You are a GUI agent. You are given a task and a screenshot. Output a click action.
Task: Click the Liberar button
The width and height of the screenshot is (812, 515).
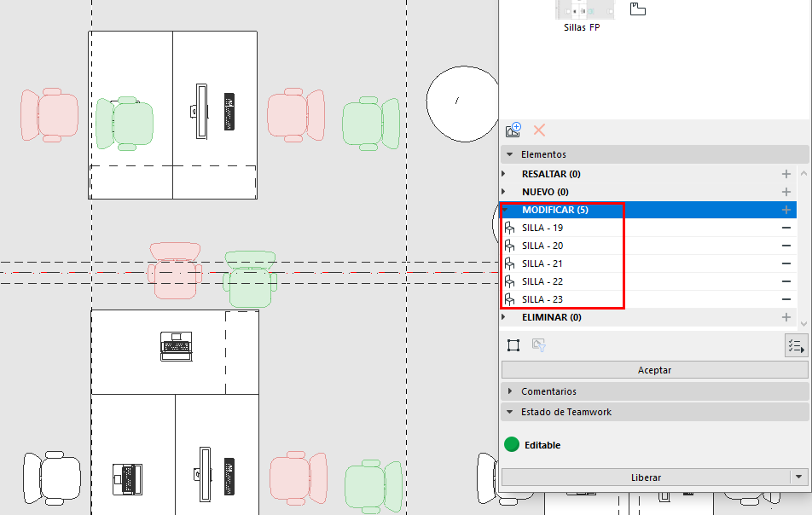[646, 477]
